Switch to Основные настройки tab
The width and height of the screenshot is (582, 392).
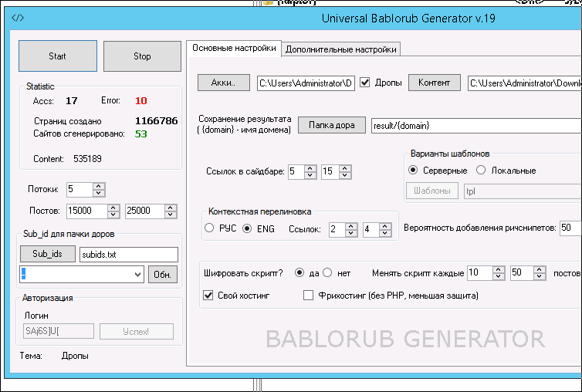click(x=234, y=49)
